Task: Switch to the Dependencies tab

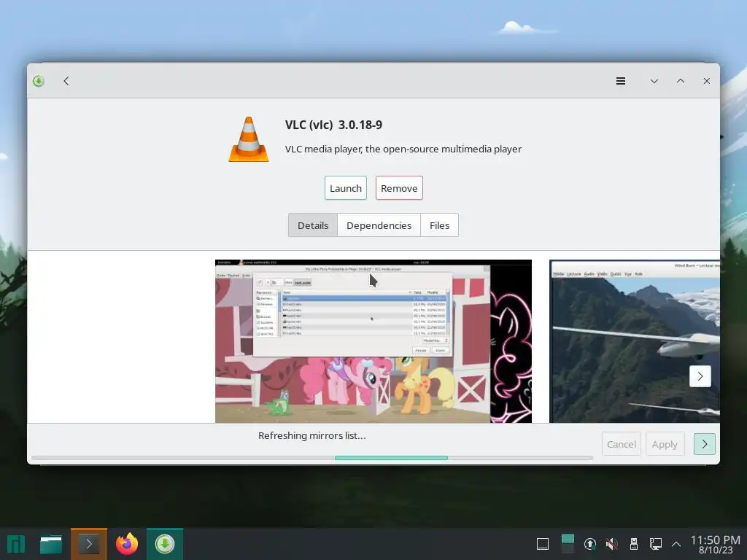Action: pyautogui.click(x=379, y=225)
